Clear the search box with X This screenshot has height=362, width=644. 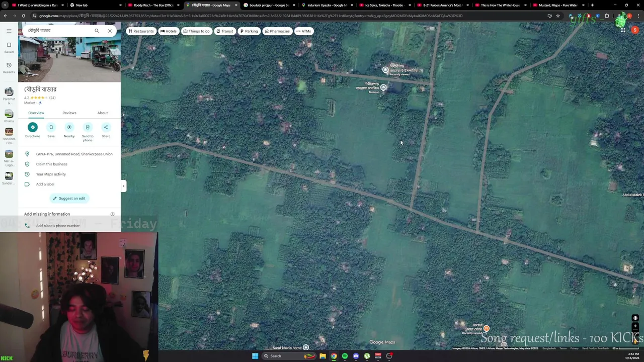(110, 31)
